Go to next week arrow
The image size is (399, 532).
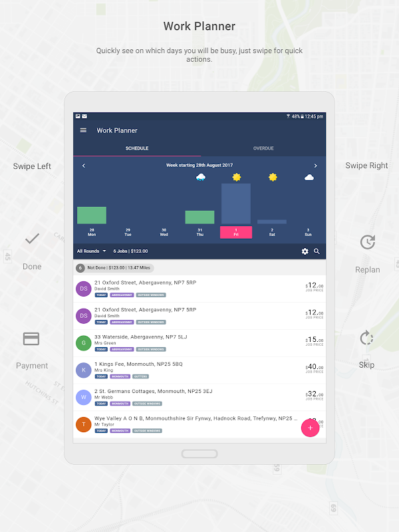pos(315,166)
